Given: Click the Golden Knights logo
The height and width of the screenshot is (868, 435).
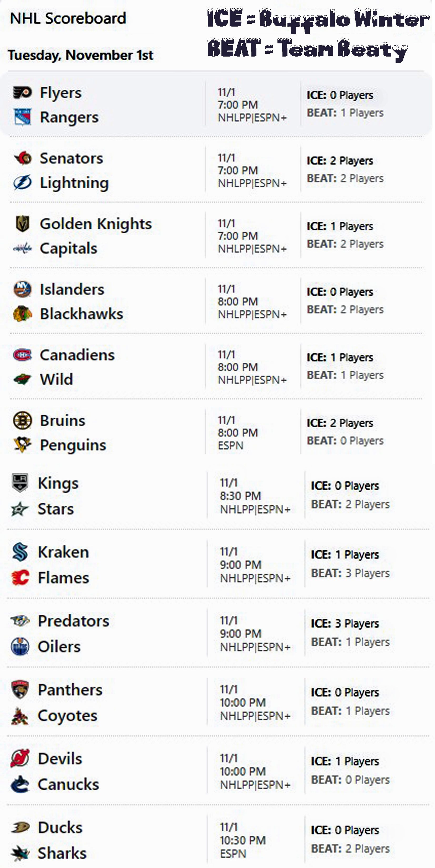Looking at the screenshot, I should click(x=22, y=224).
